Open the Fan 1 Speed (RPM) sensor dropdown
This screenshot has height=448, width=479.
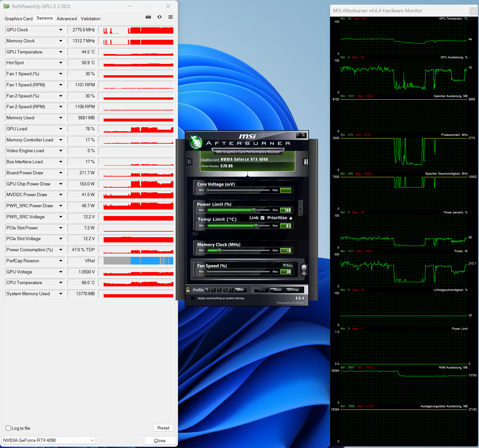pos(61,85)
